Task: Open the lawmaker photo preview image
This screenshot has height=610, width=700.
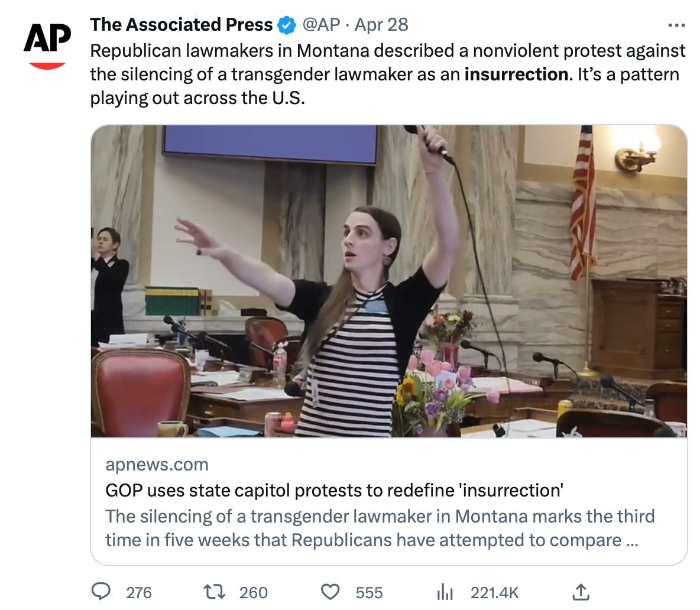Action: pyautogui.click(x=388, y=281)
